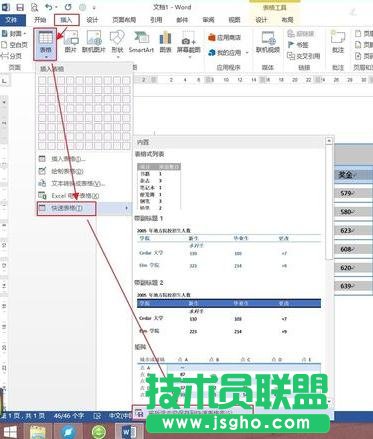Choose Insert Table (插入表格) menu item
The height and width of the screenshot is (439, 373).
click(83, 159)
